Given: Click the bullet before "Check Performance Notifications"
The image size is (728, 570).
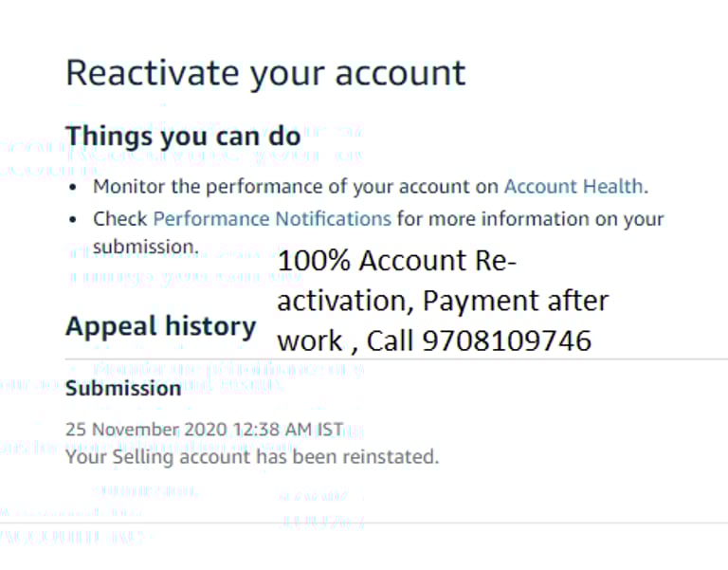Looking at the screenshot, I should 73,220.
